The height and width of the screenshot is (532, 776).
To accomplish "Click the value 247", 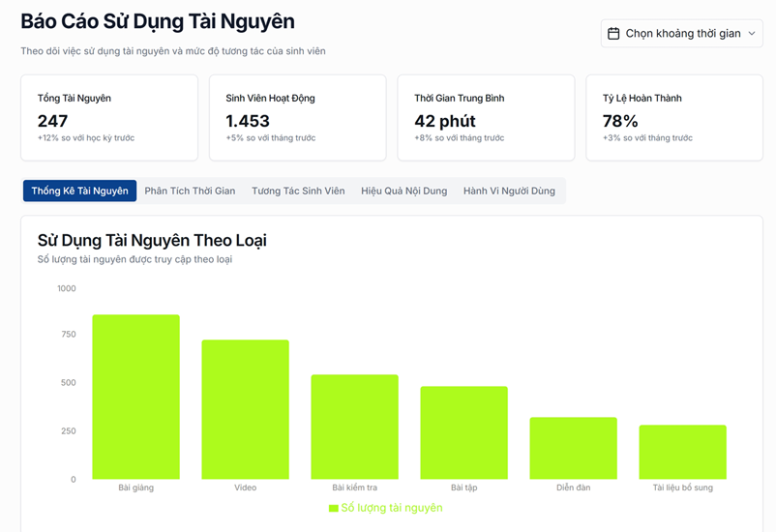I will [x=52, y=121].
